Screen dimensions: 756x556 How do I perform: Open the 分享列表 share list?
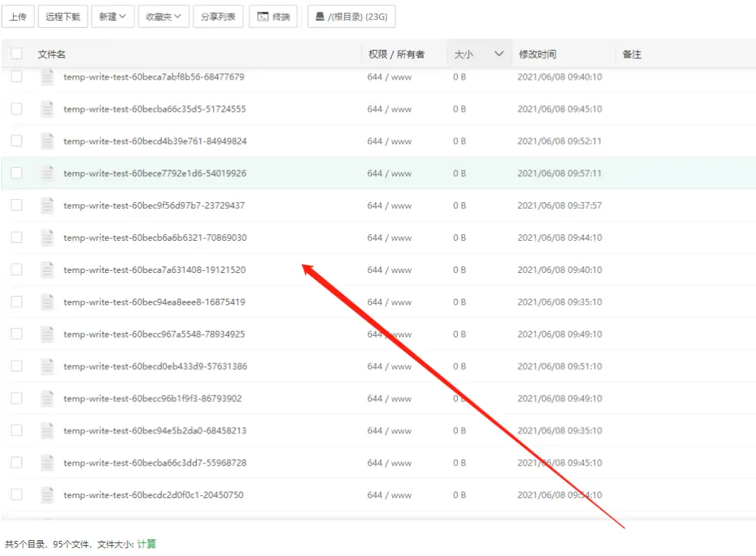(218, 17)
